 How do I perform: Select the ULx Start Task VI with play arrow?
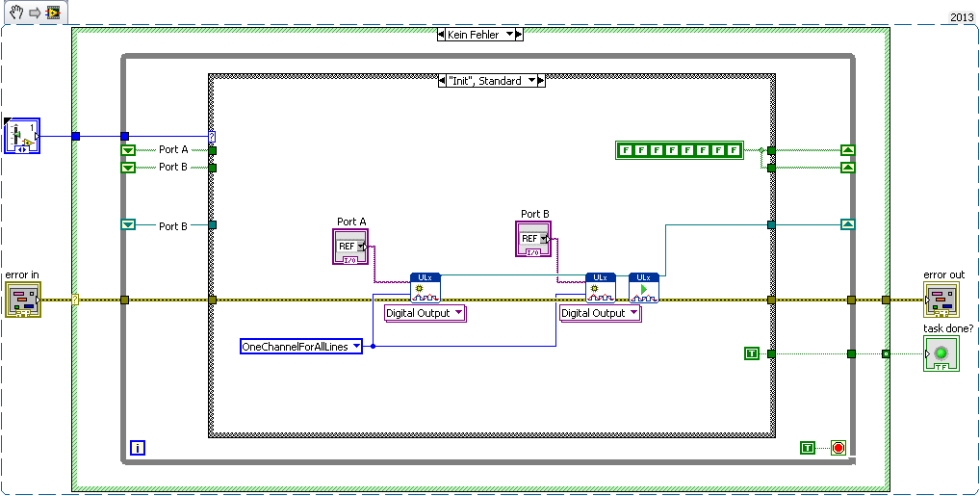click(644, 288)
